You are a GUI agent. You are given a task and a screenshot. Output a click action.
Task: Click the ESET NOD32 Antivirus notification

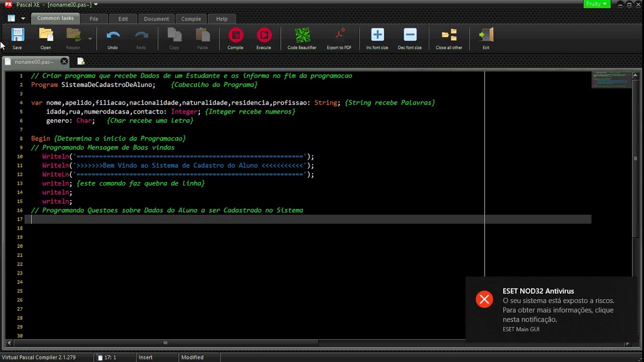click(551, 309)
